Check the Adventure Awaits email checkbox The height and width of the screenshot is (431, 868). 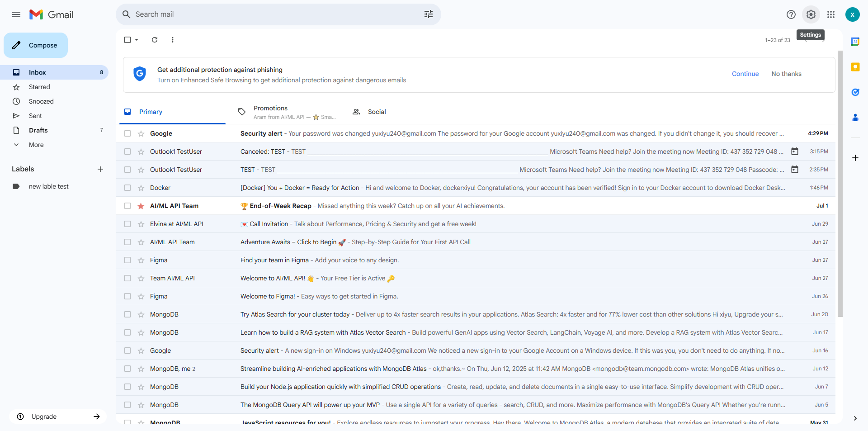pyautogui.click(x=127, y=242)
